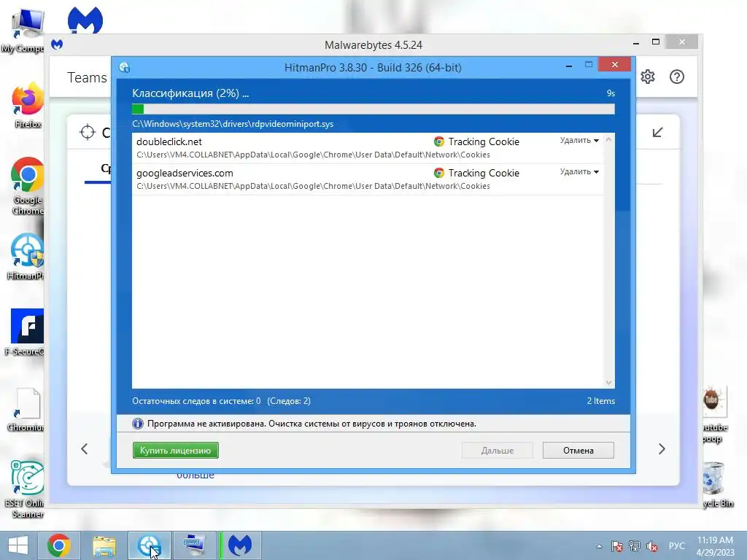Switch РУС keyboard language indicator
The height and width of the screenshot is (560, 747).
pos(676,546)
